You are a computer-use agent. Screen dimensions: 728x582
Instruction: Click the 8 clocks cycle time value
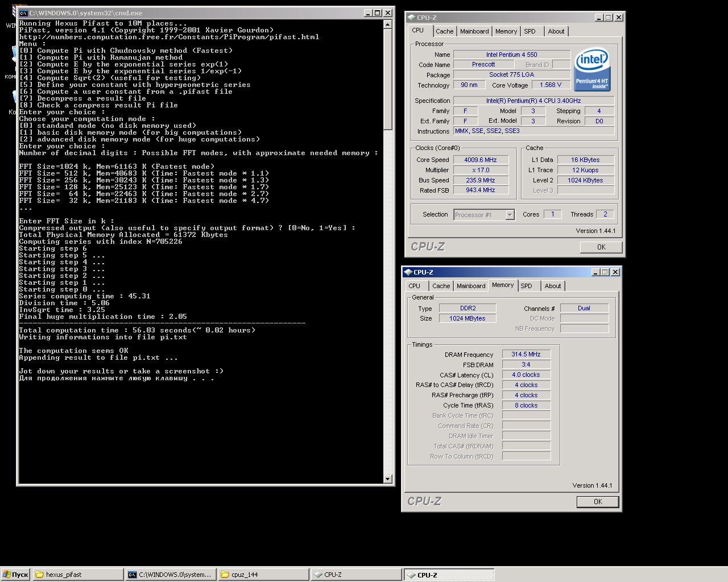(x=526, y=406)
